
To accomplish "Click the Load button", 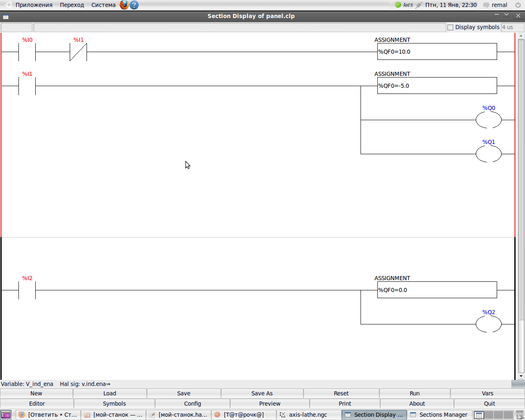I will [x=110, y=393].
